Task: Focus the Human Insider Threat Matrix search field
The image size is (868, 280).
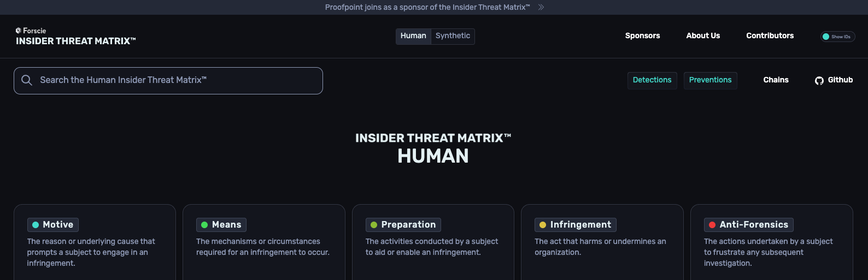Action: (x=168, y=81)
